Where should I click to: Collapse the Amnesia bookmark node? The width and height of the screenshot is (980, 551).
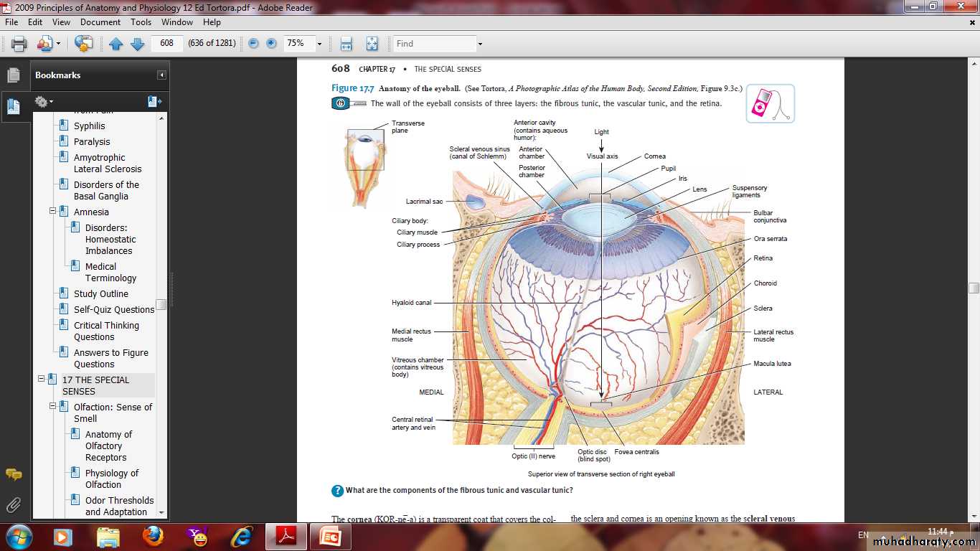coord(52,212)
